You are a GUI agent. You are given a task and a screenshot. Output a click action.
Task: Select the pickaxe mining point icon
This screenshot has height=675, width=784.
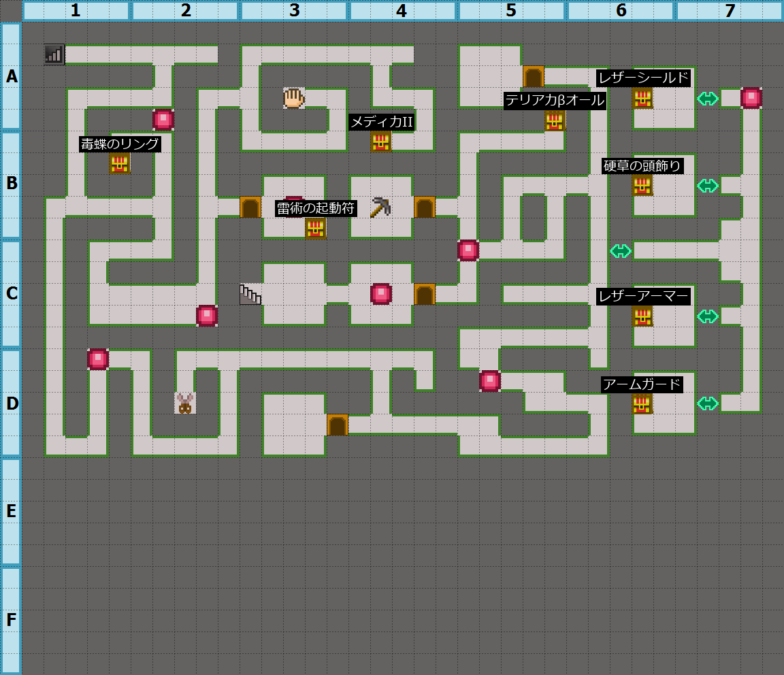point(380,207)
